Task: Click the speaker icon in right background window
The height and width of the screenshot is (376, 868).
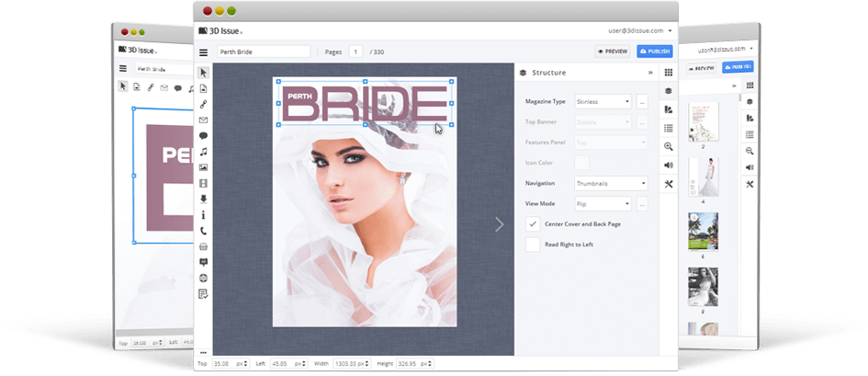Action: point(750,167)
